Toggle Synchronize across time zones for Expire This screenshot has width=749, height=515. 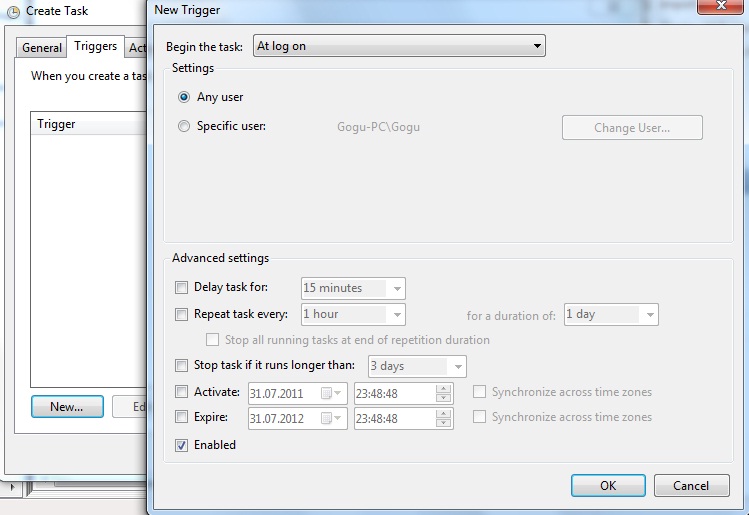click(479, 417)
